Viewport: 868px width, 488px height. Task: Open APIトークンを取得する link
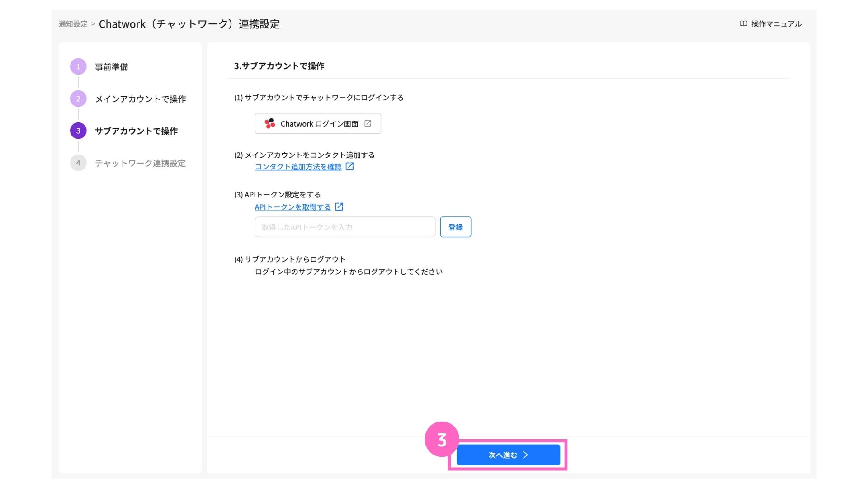click(293, 207)
